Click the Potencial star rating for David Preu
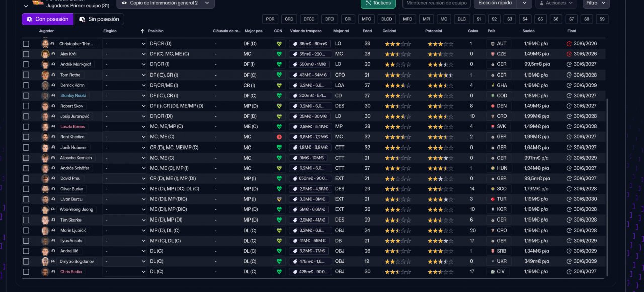Screen dimensions: 644x292 (x=440, y=179)
